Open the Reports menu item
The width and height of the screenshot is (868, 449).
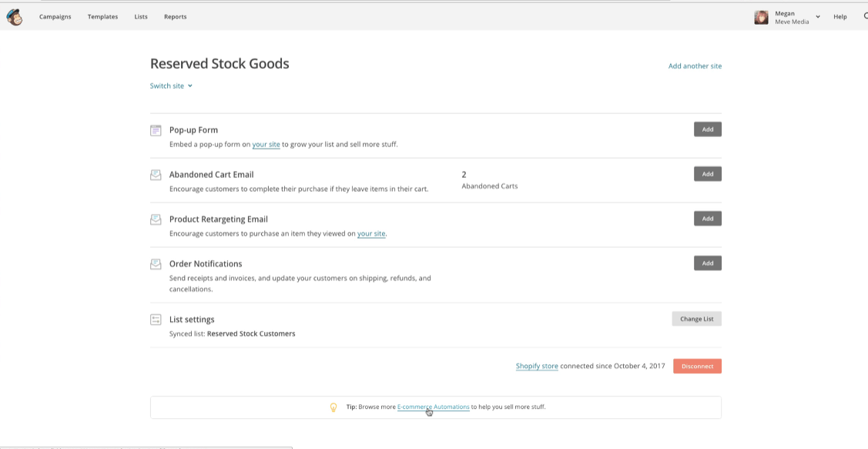tap(175, 17)
